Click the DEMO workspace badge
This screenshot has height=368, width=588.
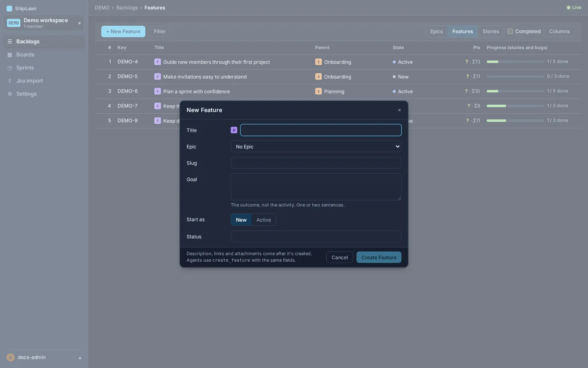(x=13, y=23)
